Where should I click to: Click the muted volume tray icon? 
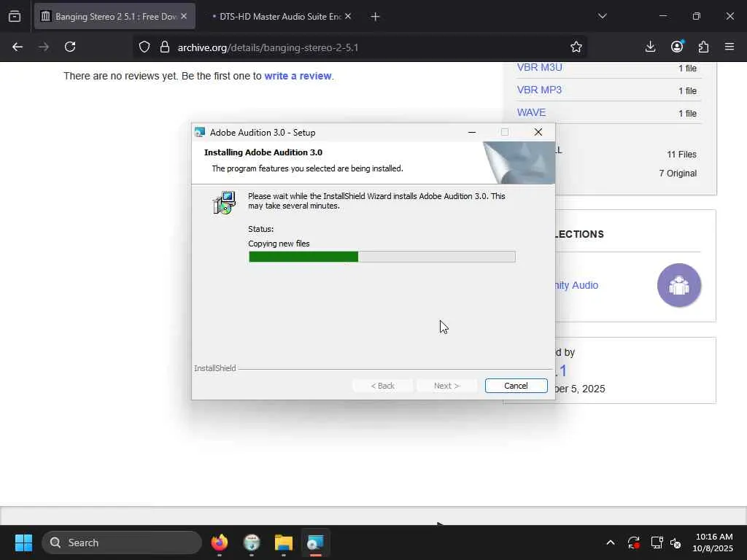[x=676, y=542]
